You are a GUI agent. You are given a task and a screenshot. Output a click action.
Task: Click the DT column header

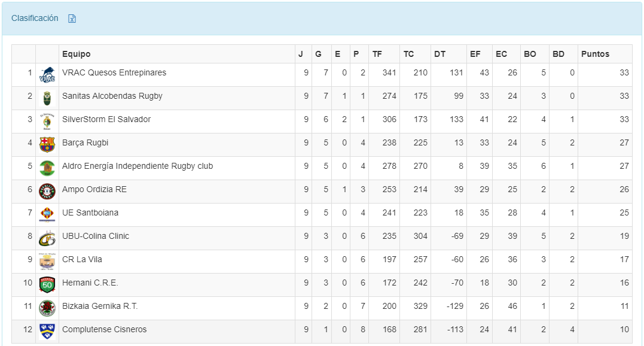pyautogui.click(x=439, y=54)
